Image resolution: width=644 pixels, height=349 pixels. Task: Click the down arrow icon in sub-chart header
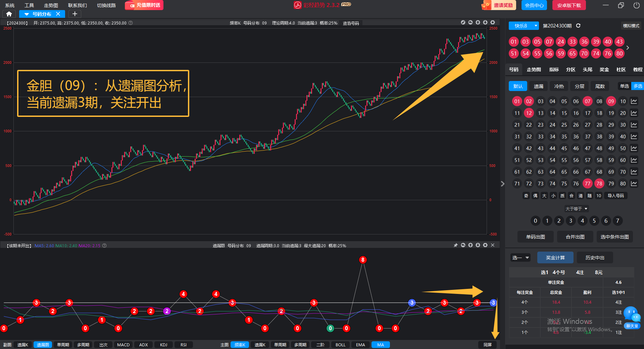[478, 245]
